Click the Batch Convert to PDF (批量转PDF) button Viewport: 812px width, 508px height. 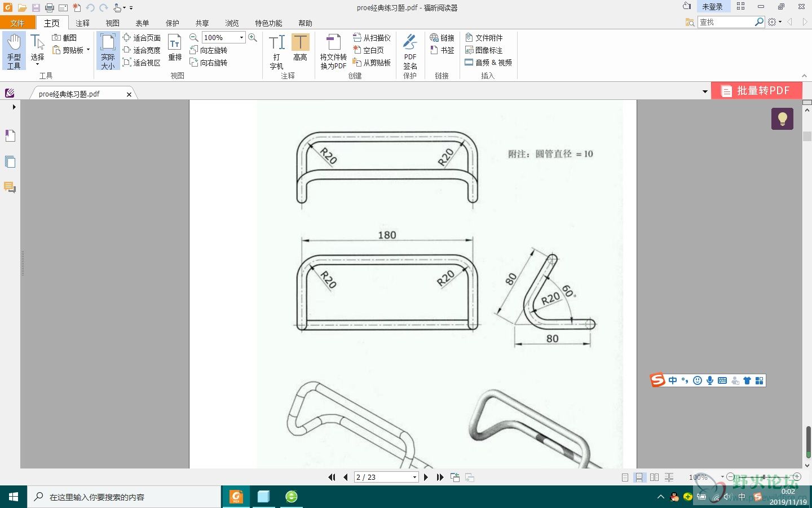756,91
